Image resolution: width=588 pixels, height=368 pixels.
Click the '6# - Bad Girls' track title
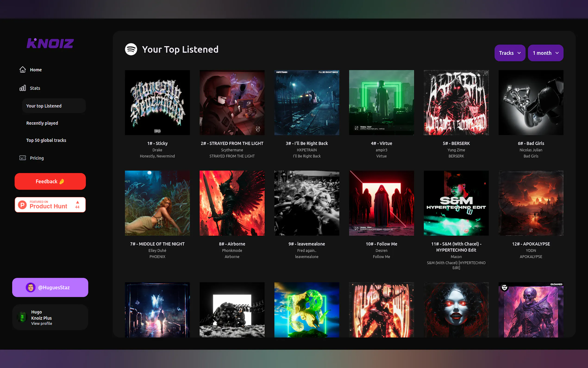[531, 143]
